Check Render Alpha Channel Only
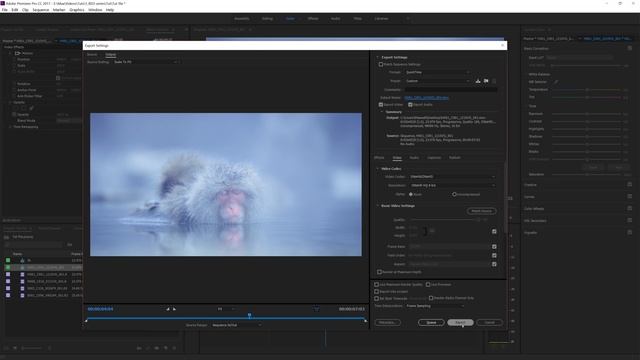The height and width of the screenshot is (360, 640). (431, 298)
